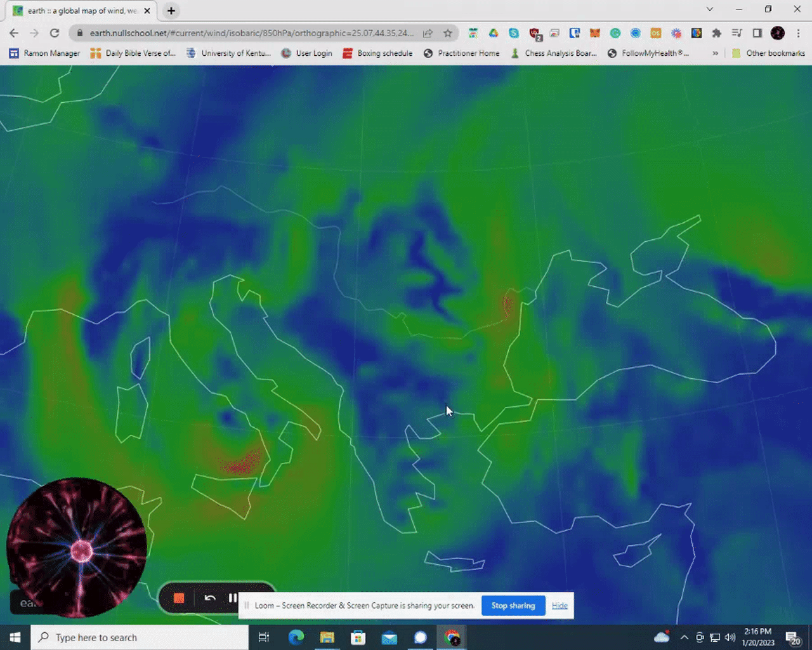Open the Google Drive extension icon
This screenshot has height=650, width=812.
tap(494, 33)
